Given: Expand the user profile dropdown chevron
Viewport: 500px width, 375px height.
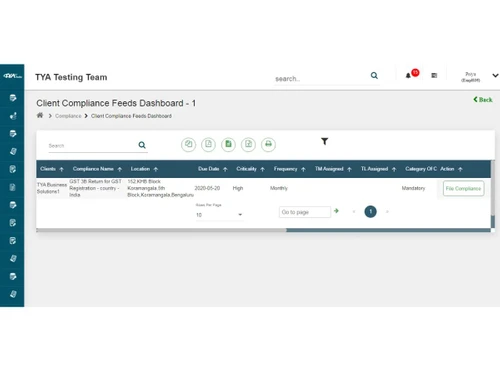Looking at the screenshot, I should [496, 76].
